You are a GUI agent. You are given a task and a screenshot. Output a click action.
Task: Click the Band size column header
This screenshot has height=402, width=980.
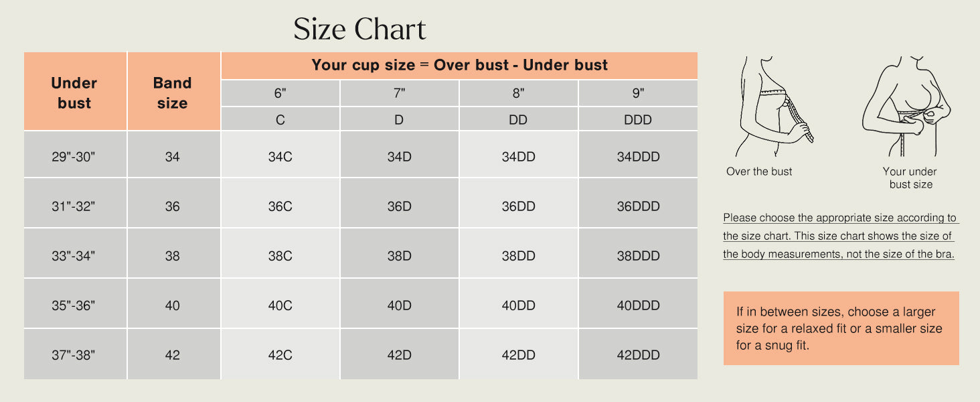click(173, 92)
